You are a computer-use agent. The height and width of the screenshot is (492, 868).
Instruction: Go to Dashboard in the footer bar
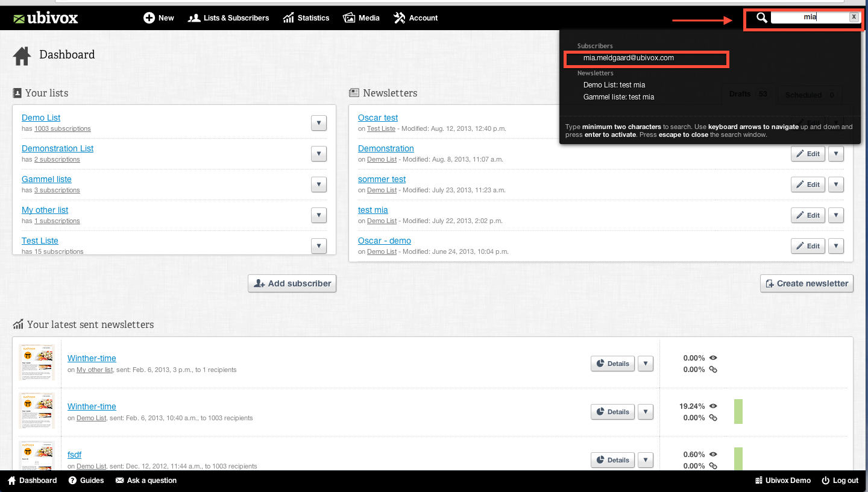click(x=33, y=481)
